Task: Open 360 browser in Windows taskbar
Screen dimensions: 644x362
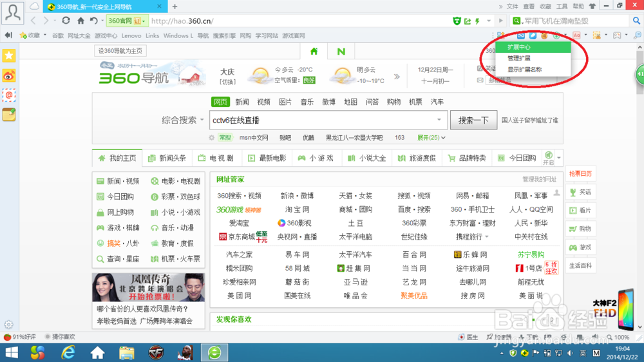Action: [x=214, y=352]
